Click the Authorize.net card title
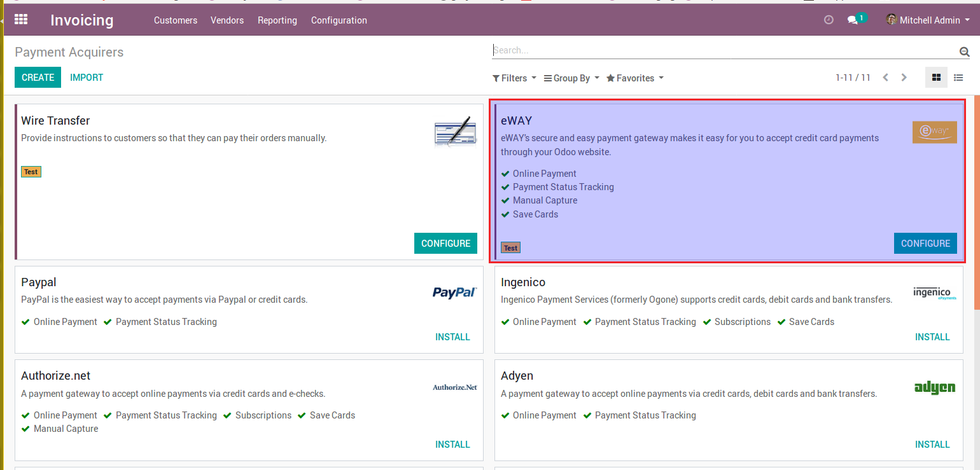This screenshot has width=980, height=470. coord(56,375)
